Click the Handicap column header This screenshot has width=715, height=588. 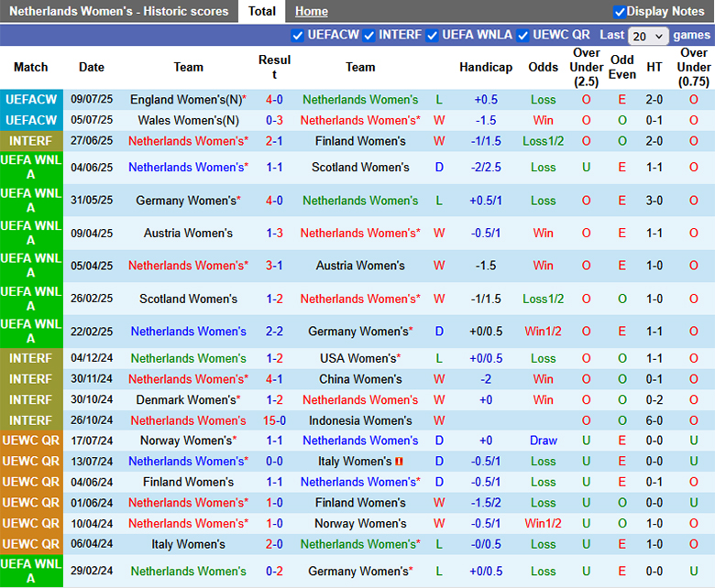486,68
